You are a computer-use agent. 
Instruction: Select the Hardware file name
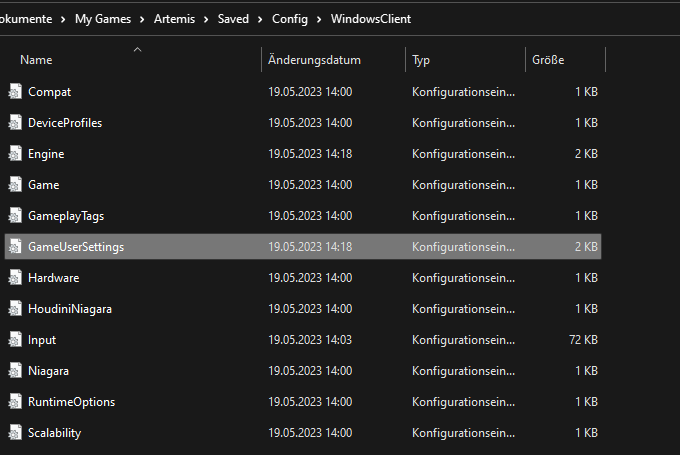point(53,278)
